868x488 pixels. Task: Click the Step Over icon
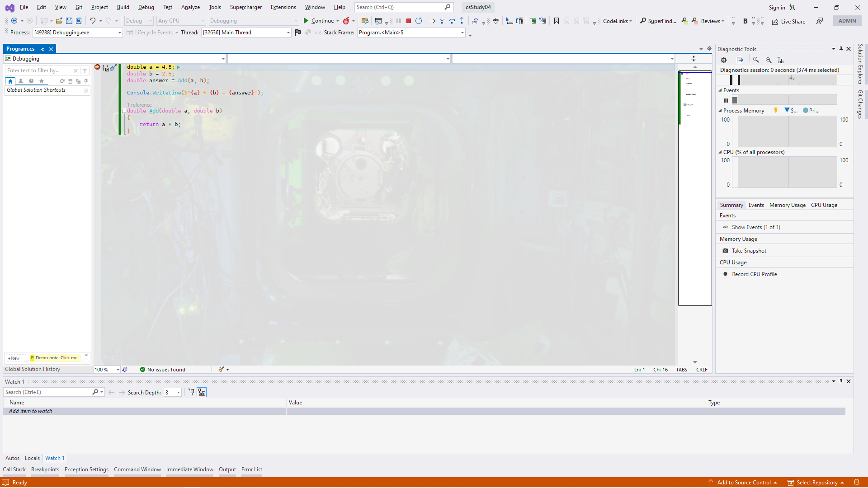point(452,21)
